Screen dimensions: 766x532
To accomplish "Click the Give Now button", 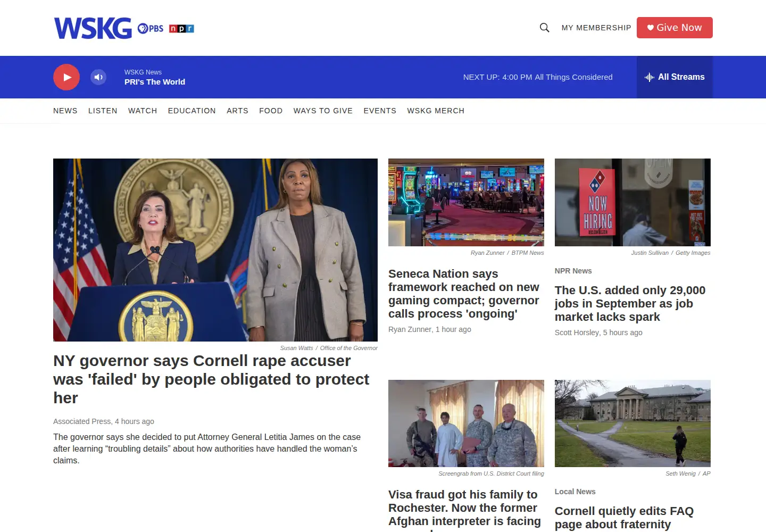I will pos(675,28).
